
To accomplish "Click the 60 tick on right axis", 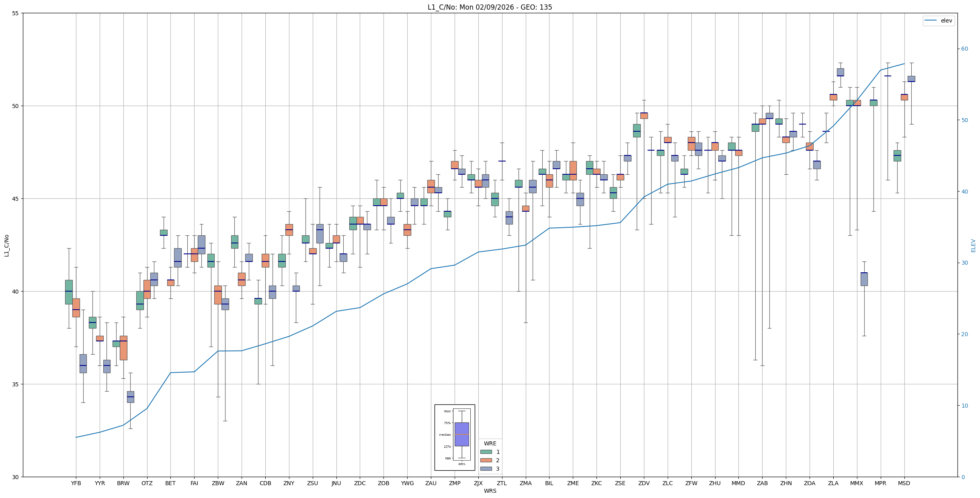I will click(964, 49).
